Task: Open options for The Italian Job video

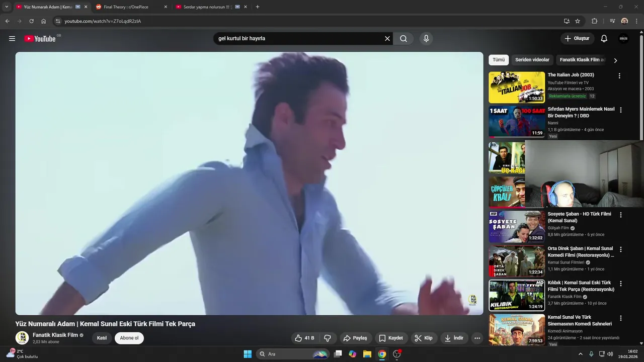Action: tap(619, 76)
